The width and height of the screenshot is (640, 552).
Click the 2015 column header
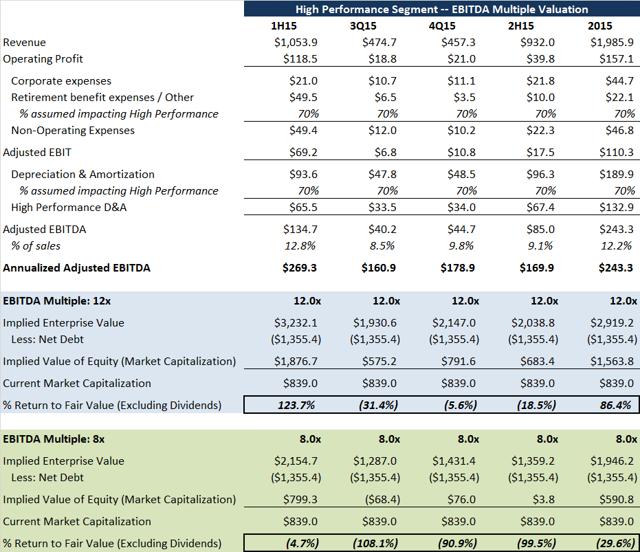point(600,26)
